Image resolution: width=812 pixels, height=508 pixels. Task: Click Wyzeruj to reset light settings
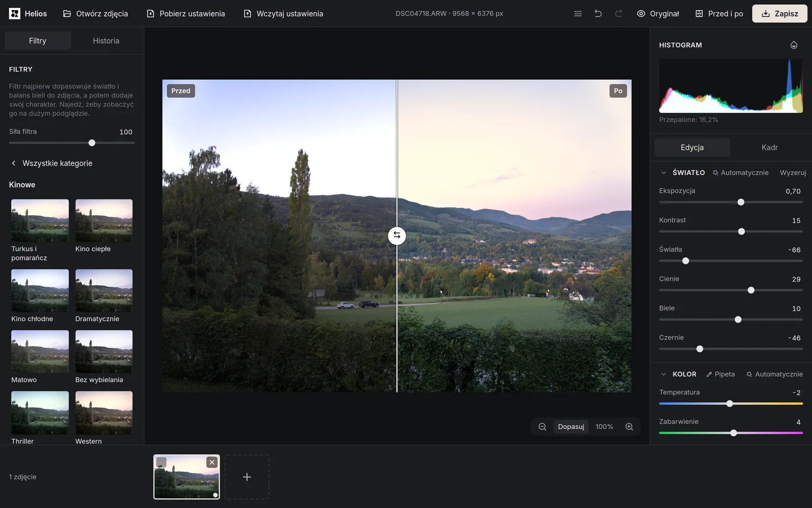793,173
